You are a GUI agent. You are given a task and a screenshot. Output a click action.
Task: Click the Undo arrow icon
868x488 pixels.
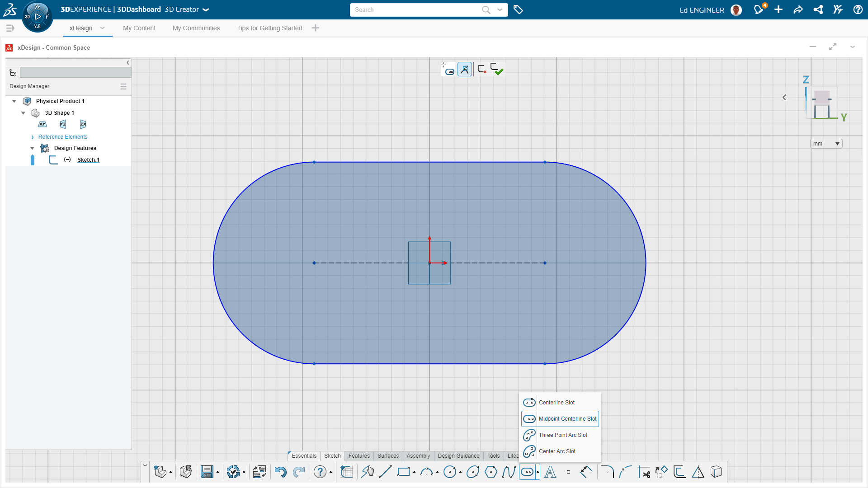click(x=280, y=472)
